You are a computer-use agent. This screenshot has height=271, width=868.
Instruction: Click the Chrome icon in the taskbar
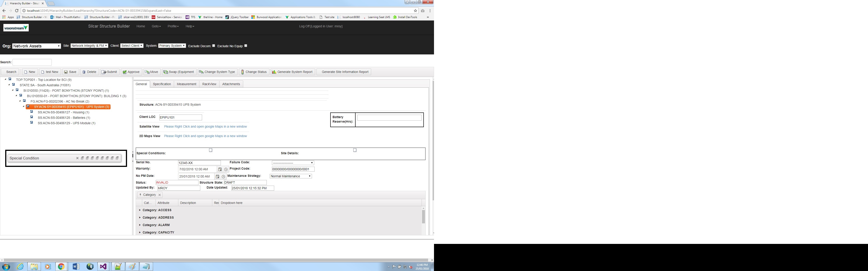61,267
